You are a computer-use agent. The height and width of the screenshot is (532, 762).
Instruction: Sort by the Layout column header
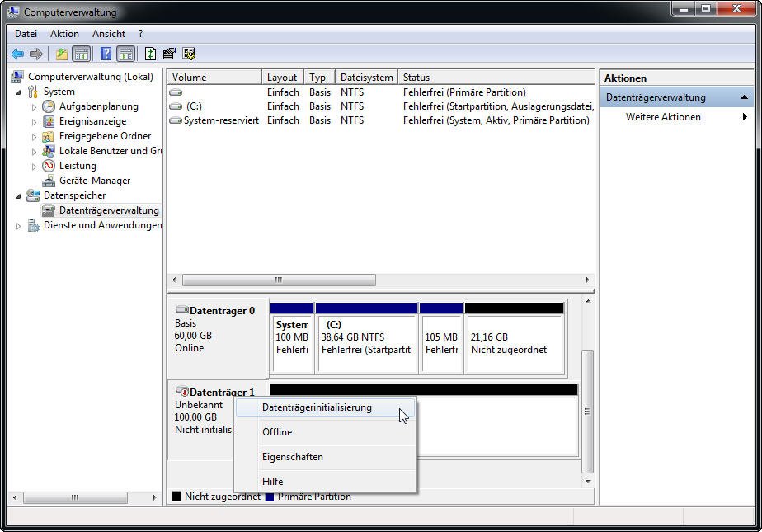coord(283,78)
